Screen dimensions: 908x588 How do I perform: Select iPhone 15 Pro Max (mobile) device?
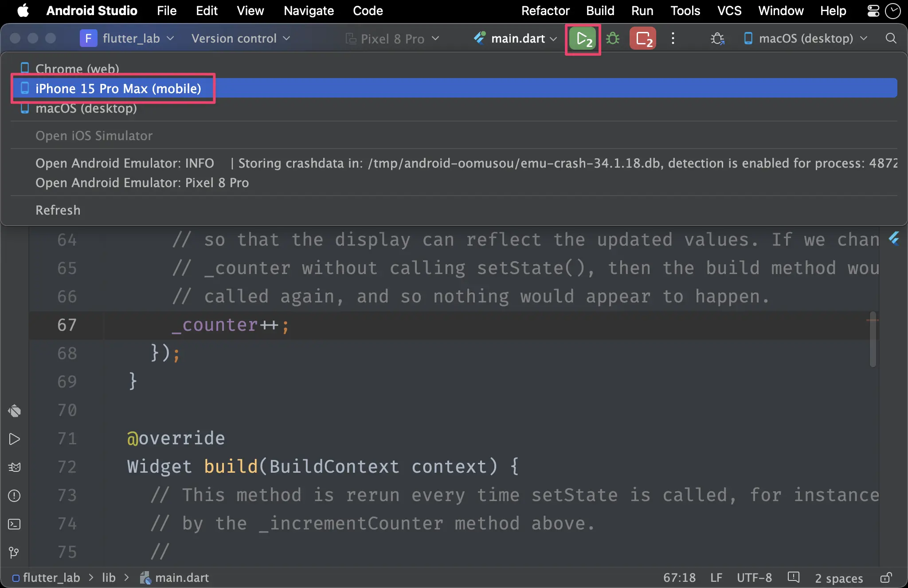(454, 88)
